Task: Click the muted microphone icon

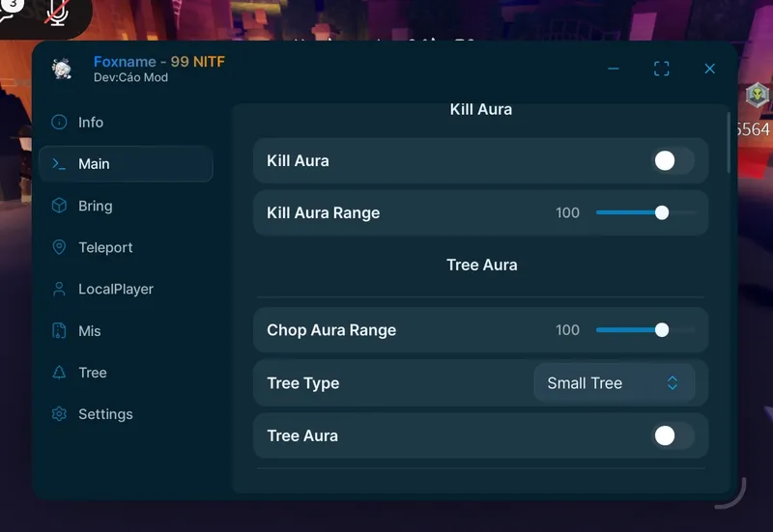Action: [x=58, y=14]
